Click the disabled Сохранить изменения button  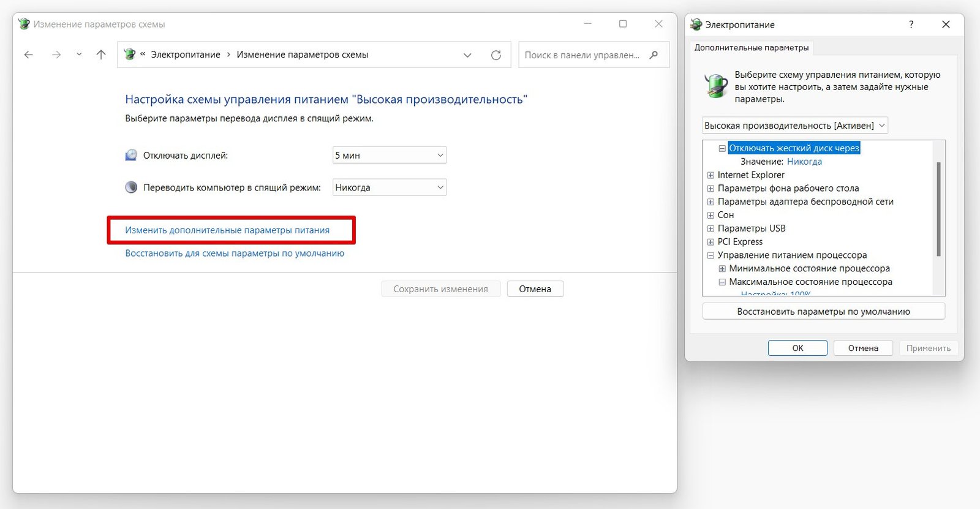pos(441,289)
